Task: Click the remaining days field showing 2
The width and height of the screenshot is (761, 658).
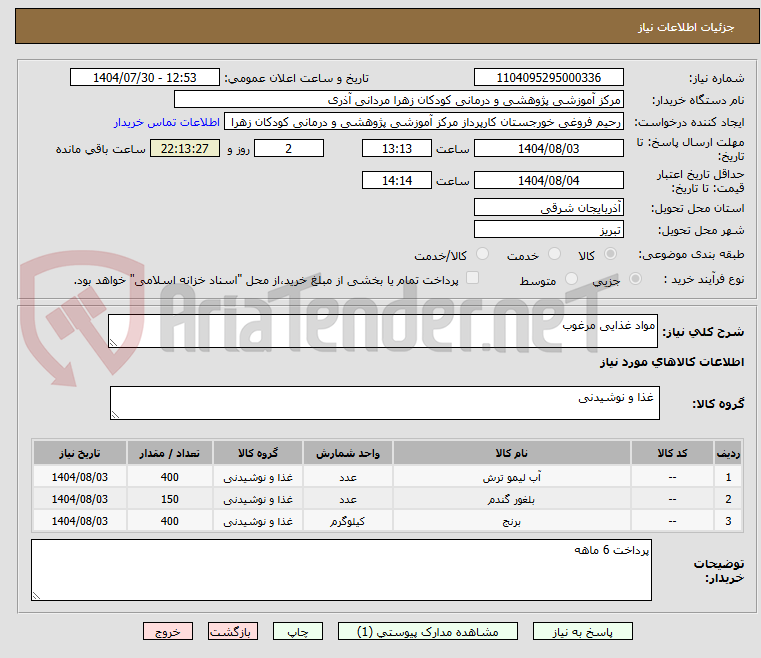Action: pyautogui.click(x=289, y=148)
